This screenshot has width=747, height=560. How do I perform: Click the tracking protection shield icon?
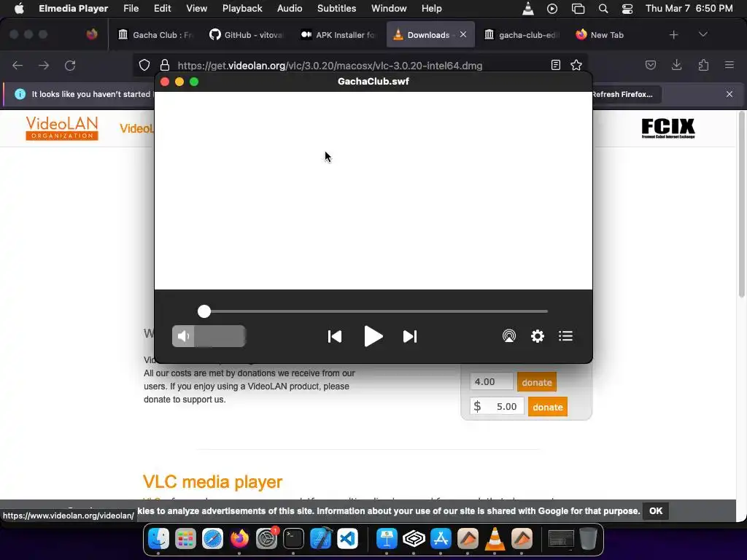pos(144,65)
